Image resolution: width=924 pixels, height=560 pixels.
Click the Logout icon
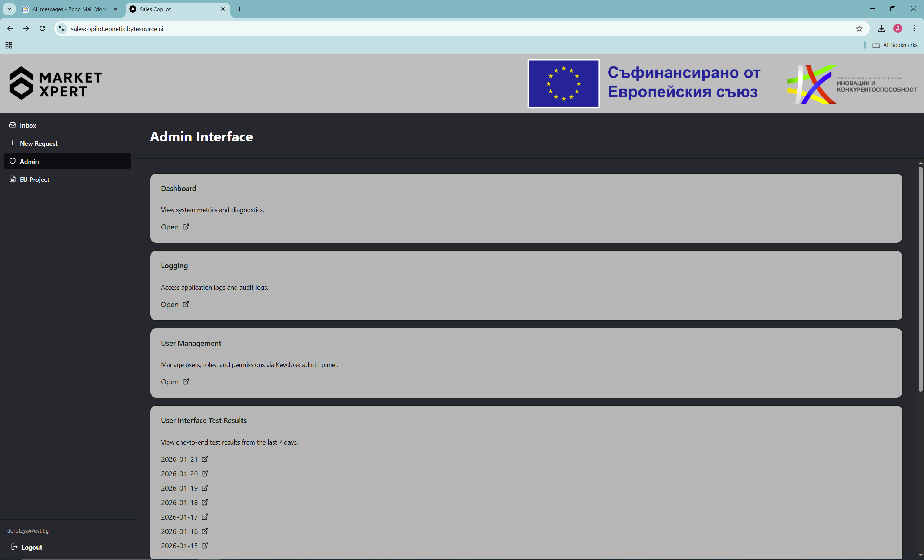pos(14,547)
